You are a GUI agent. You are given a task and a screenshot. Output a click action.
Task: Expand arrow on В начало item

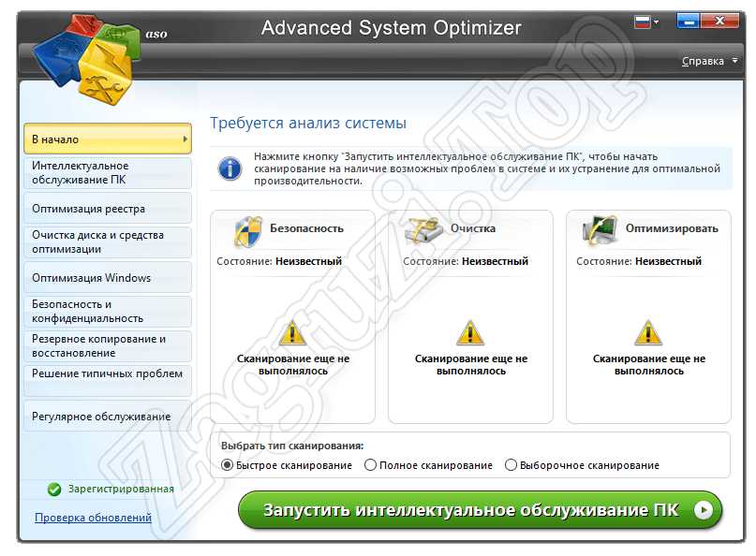(185, 139)
